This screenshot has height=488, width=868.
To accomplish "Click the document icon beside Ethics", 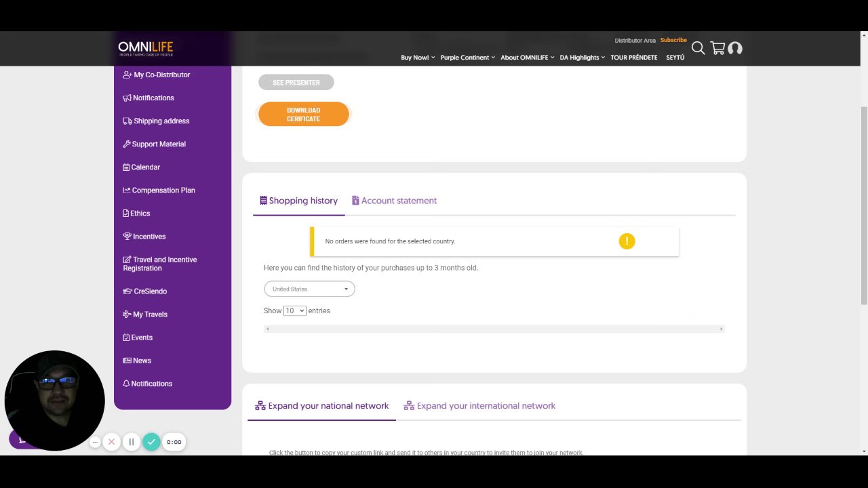I will pos(125,213).
